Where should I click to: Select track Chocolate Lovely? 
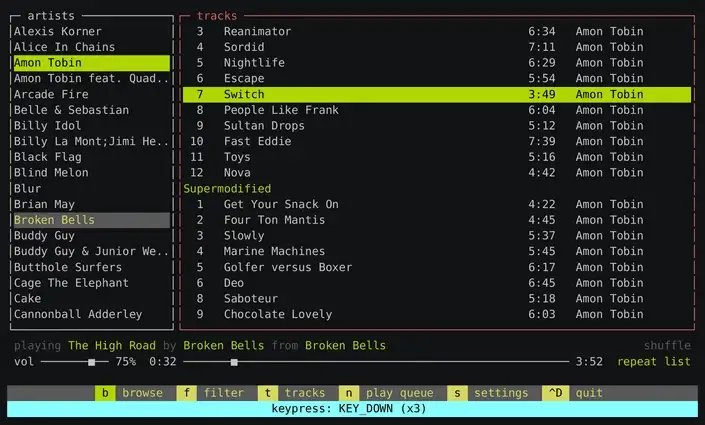(437, 314)
